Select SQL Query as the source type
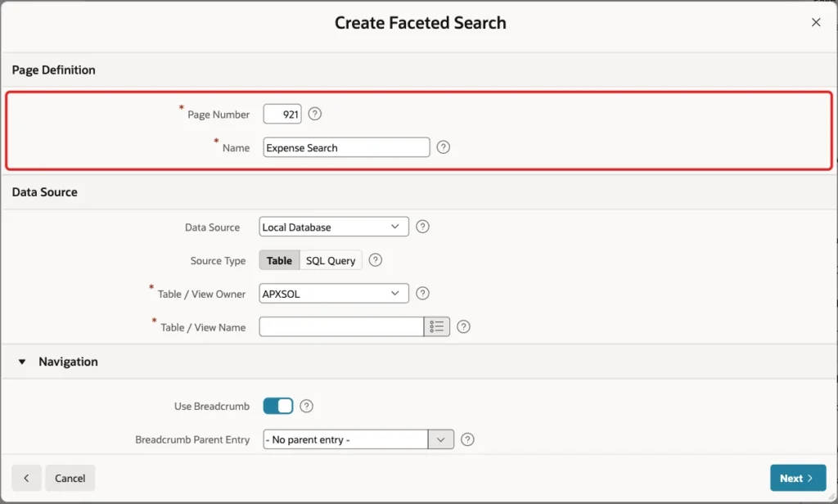The width and height of the screenshot is (838, 504). (x=331, y=260)
